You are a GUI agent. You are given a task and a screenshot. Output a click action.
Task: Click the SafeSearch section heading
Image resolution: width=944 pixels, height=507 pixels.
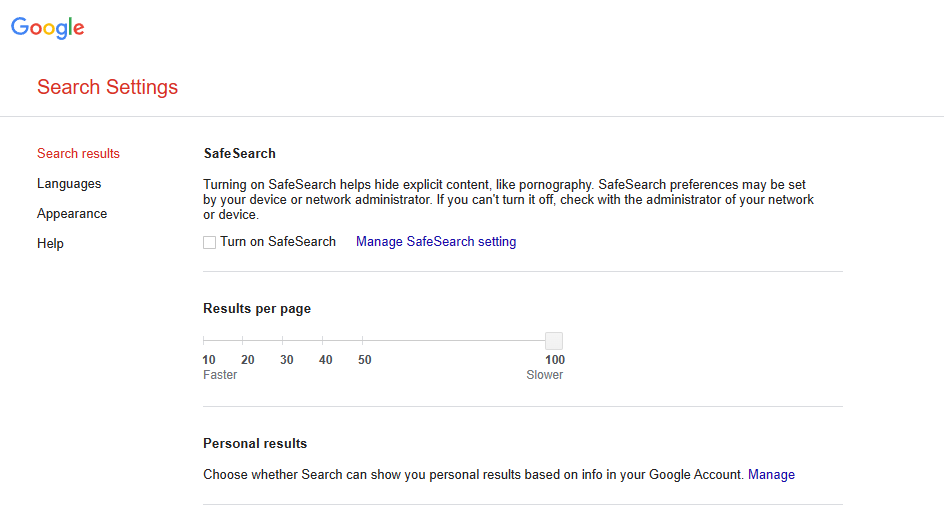tap(240, 154)
